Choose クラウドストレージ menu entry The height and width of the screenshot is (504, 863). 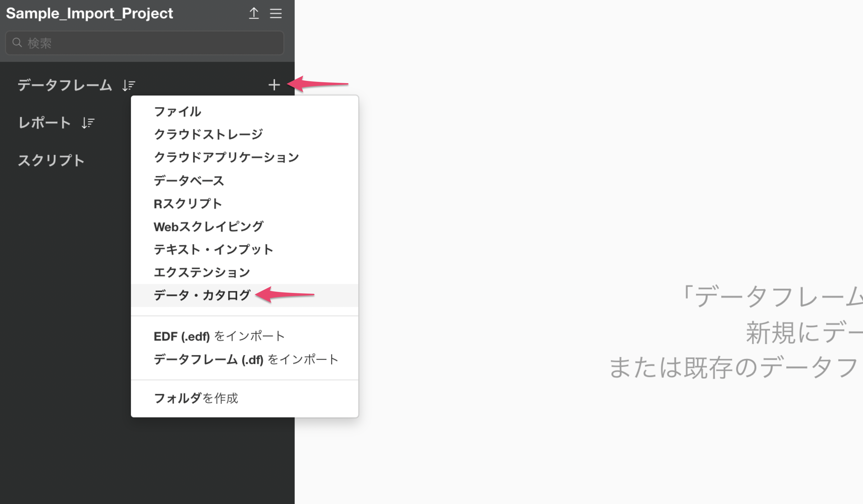208,134
